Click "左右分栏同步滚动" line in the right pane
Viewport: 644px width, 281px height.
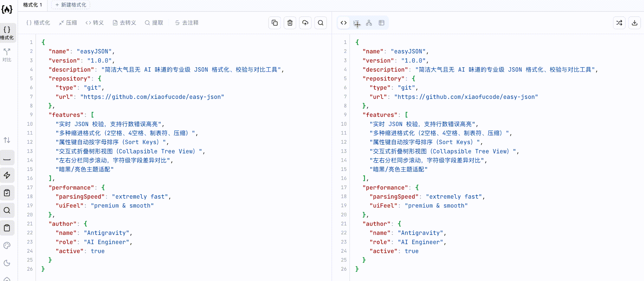tap(428, 160)
